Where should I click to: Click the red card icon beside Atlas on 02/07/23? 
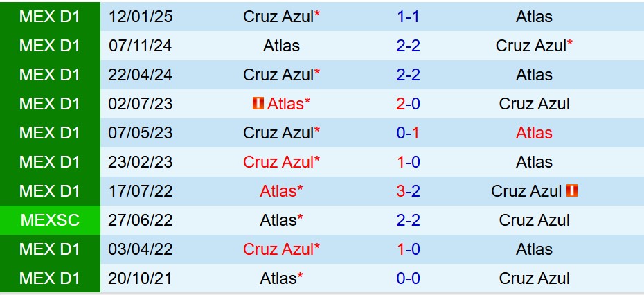[258, 104]
